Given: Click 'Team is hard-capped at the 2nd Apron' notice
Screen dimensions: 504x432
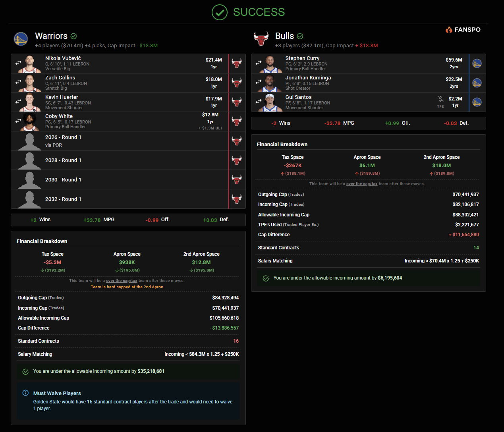Looking at the screenshot, I should click(x=127, y=287).
